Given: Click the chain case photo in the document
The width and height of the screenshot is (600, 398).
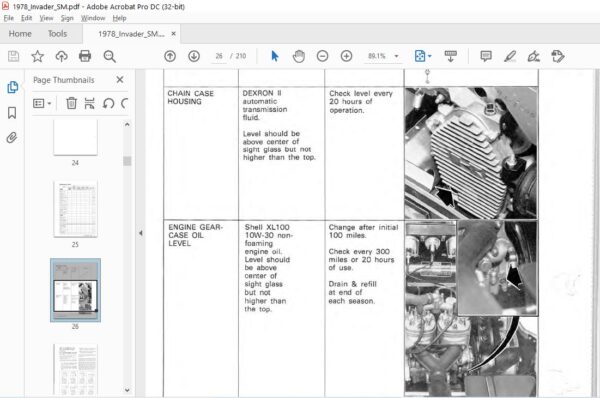Looking at the screenshot, I should tap(471, 153).
